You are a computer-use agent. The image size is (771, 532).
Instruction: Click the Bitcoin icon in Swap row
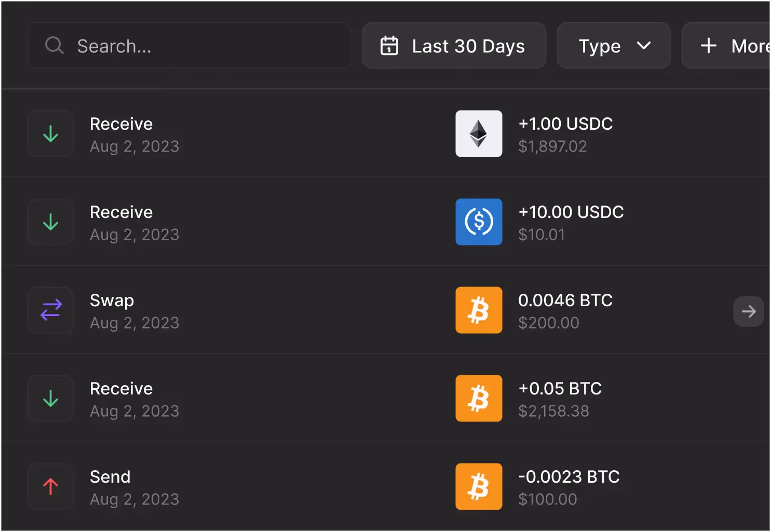coord(478,310)
